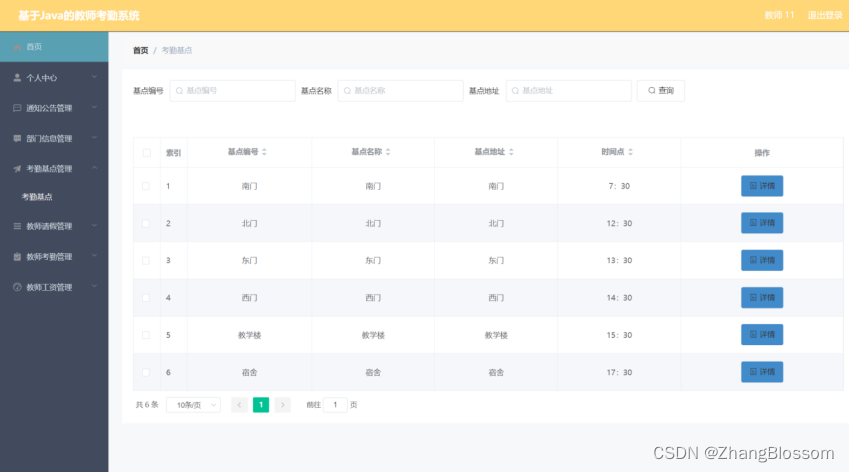Click the 共 6 条 total count text
849x472 pixels.
(x=147, y=405)
